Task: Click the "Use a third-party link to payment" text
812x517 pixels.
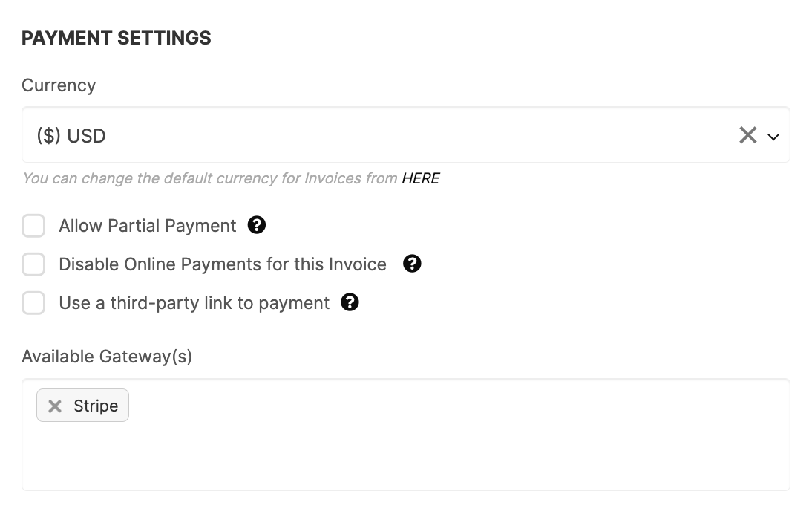Action: pyautogui.click(x=194, y=303)
